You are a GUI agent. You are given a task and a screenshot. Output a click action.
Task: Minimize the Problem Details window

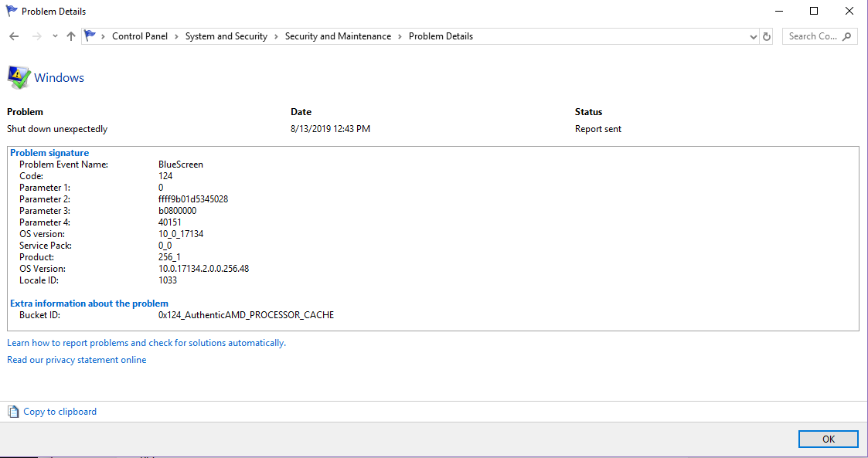[x=779, y=11]
